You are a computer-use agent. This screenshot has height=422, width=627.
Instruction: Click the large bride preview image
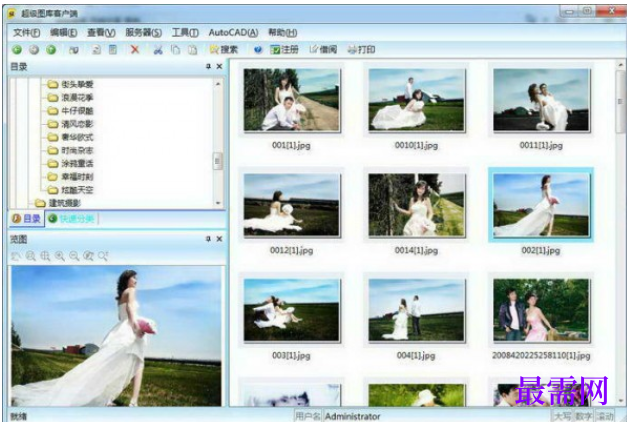(x=116, y=336)
